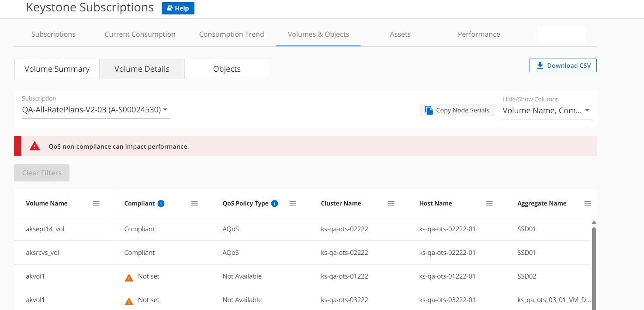This screenshot has width=644, height=310.
Task: Open the Compliant column hamburger menu
Action: click(x=194, y=203)
